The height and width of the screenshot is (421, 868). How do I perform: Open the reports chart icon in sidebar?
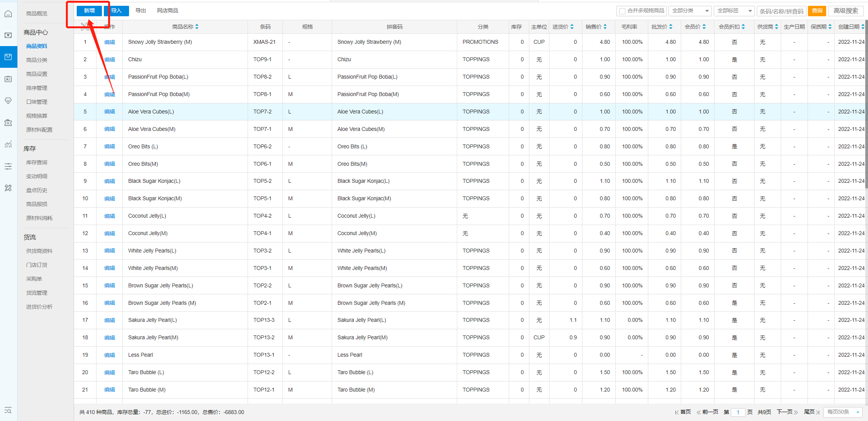click(8, 144)
